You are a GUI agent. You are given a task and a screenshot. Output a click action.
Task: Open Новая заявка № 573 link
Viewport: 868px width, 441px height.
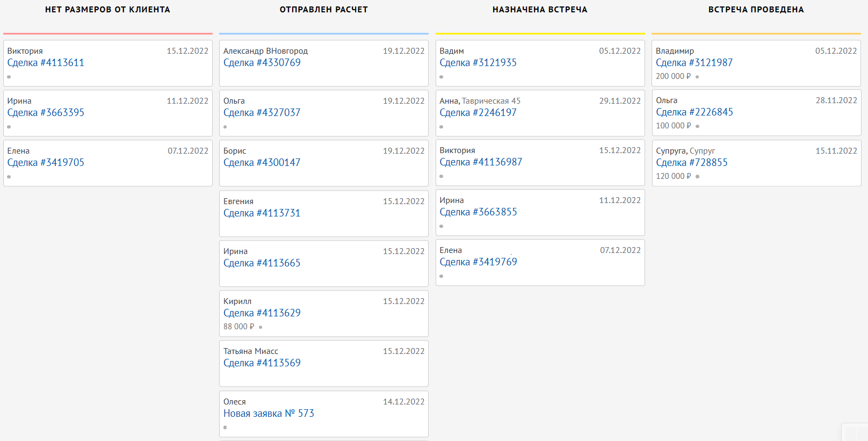[x=269, y=414]
